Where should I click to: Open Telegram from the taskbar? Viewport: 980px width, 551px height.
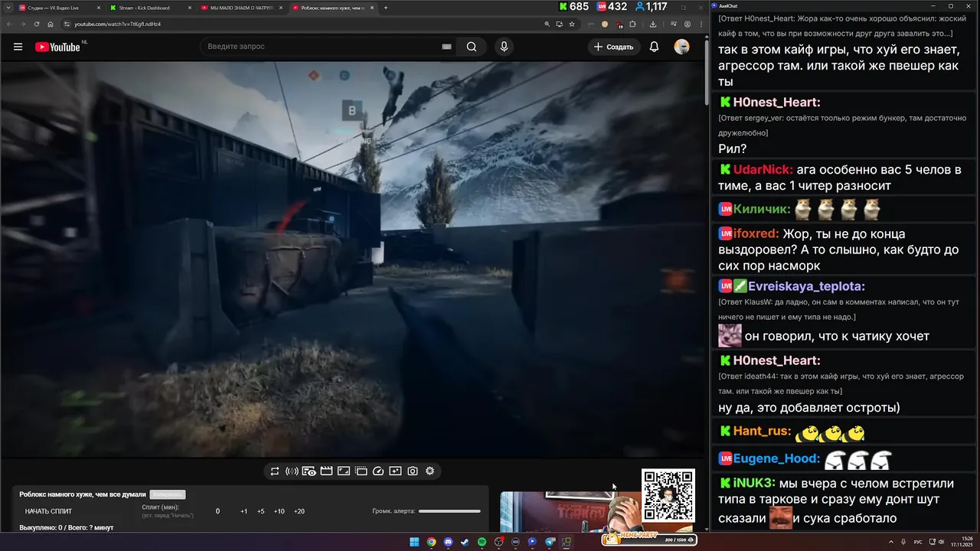(550, 542)
